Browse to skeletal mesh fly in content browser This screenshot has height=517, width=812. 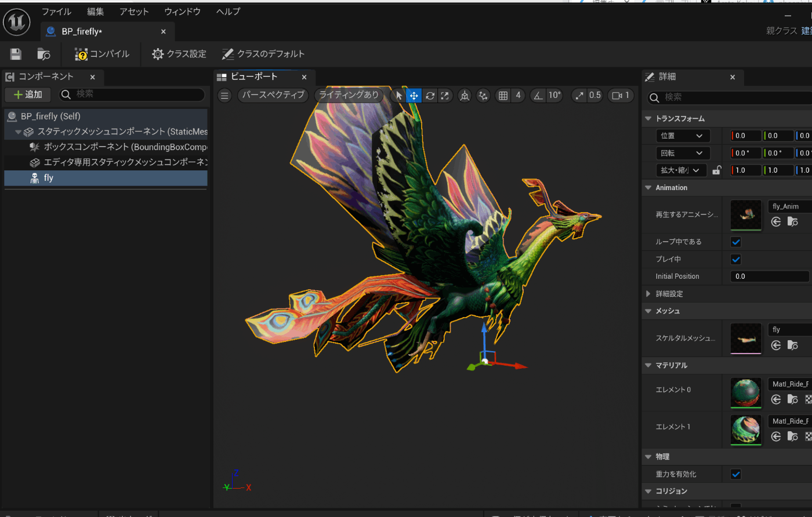tap(793, 345)
